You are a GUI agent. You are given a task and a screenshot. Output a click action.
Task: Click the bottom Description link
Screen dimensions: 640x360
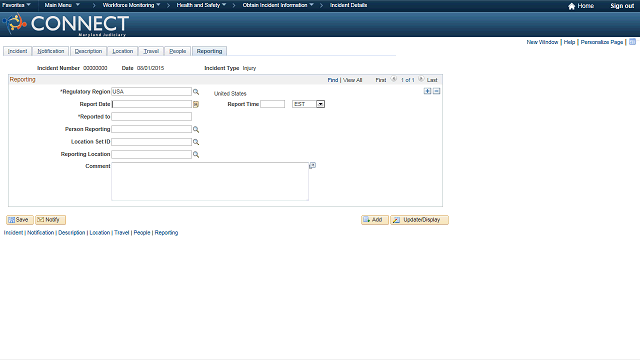tap(72, 233)
